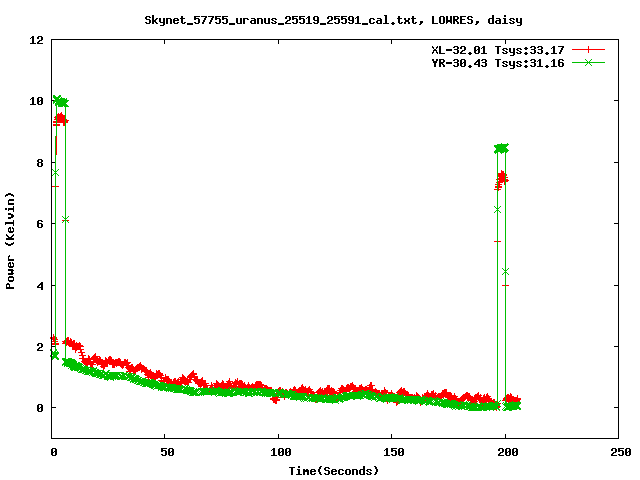This screenshot has width=640, height=480.
Task: Click the isolated green marker at 6 Kelvin
Action: click(x=65, y=220)
